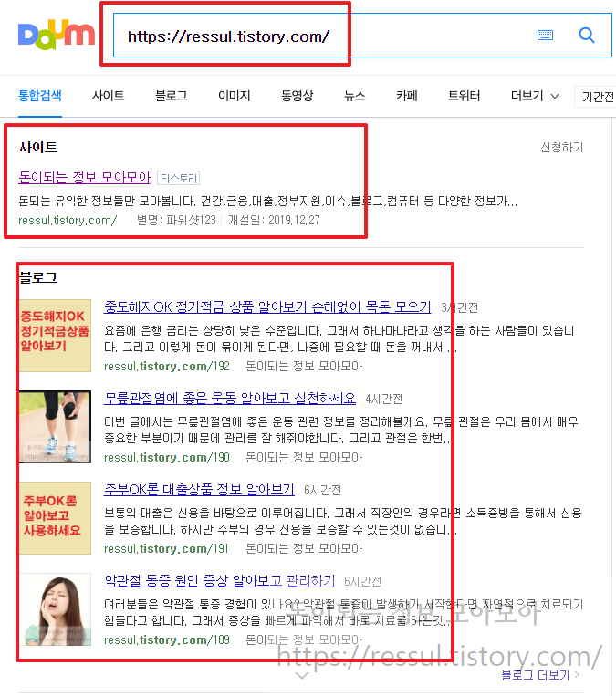Open the 트위터 tab
The width and height of the screenshot is (616, 696).
465,96
